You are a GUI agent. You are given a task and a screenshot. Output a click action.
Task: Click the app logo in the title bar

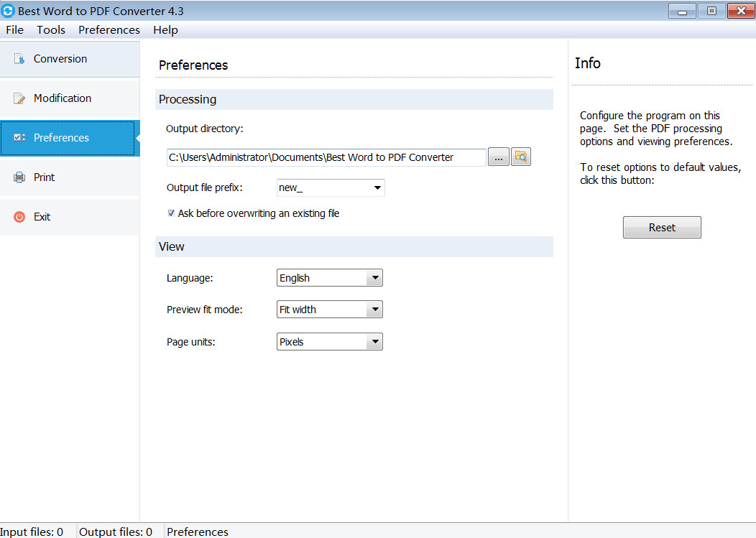(x=8, y=11)
